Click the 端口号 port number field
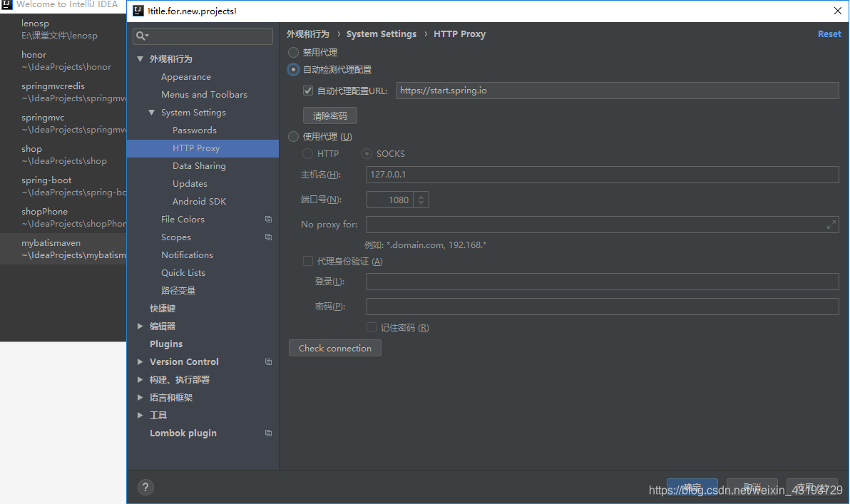This screenshot has height=504, width=850. click(x=390, y=200)
